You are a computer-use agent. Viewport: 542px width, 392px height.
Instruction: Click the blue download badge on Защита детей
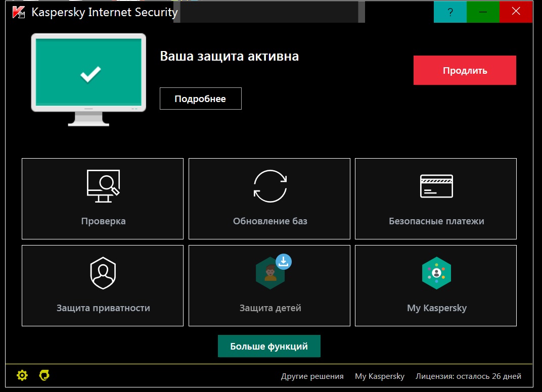coord(284,262)
